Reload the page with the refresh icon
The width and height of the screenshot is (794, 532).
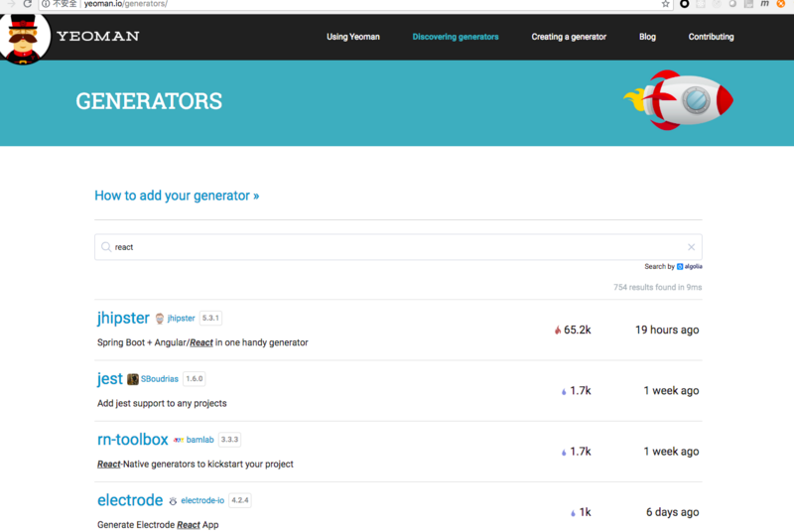28,4
